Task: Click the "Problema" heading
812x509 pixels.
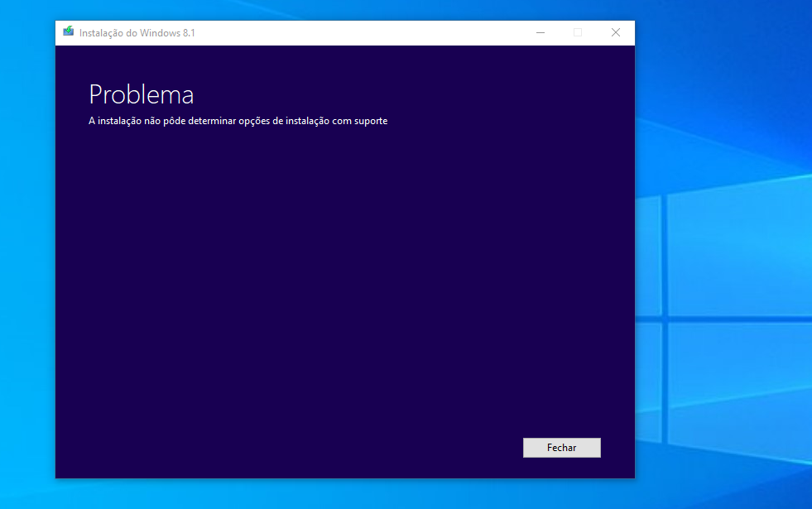Action: 142,94
